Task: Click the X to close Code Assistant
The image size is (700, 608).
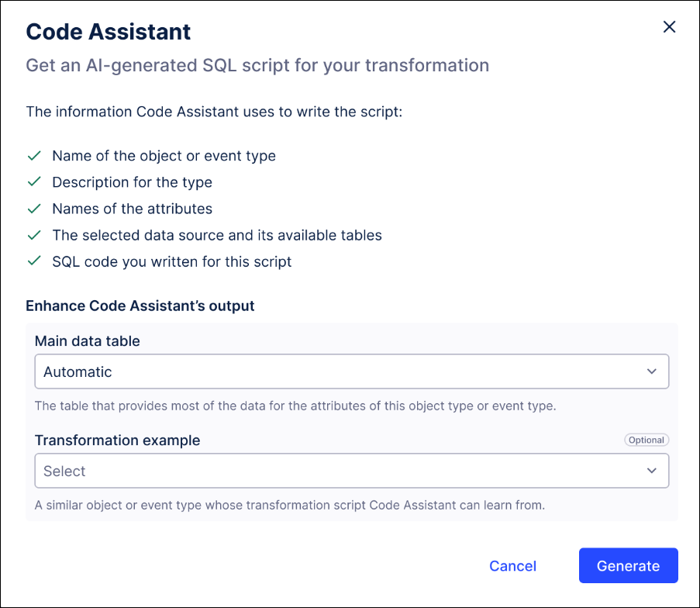Action: (669, 26)
